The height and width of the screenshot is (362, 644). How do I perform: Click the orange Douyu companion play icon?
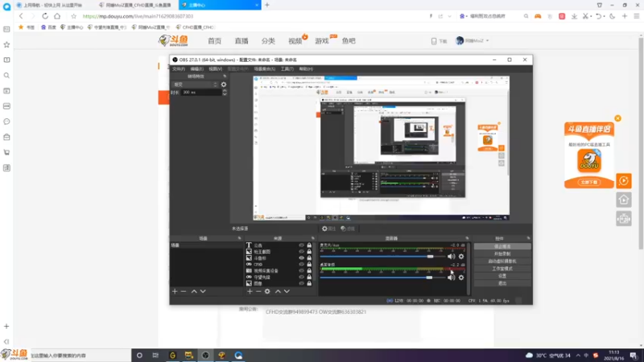pyautogui.click(x=623, y=180)
